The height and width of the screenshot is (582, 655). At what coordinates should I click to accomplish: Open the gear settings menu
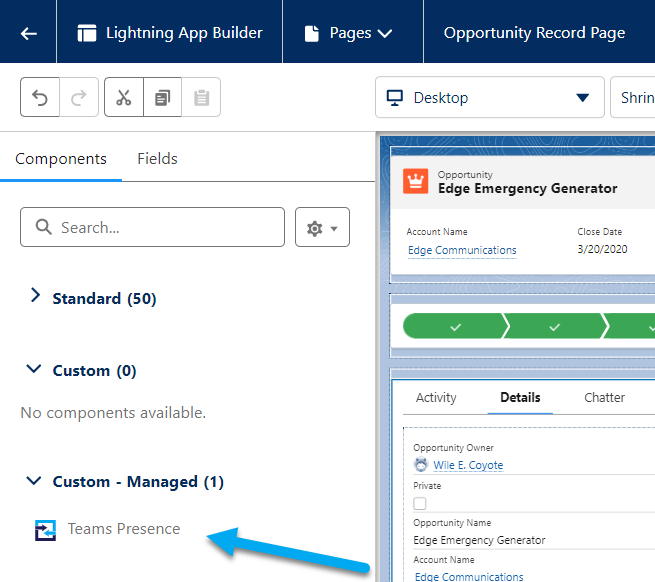322,227
